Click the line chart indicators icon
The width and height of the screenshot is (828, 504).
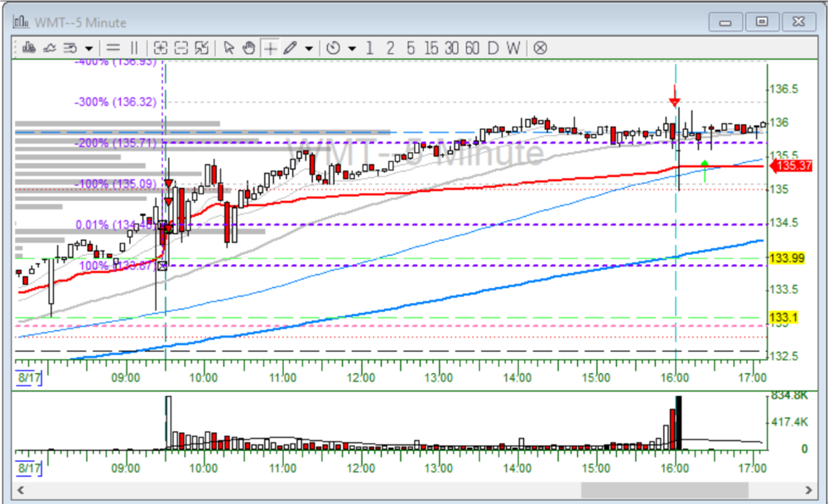[49, 48]
